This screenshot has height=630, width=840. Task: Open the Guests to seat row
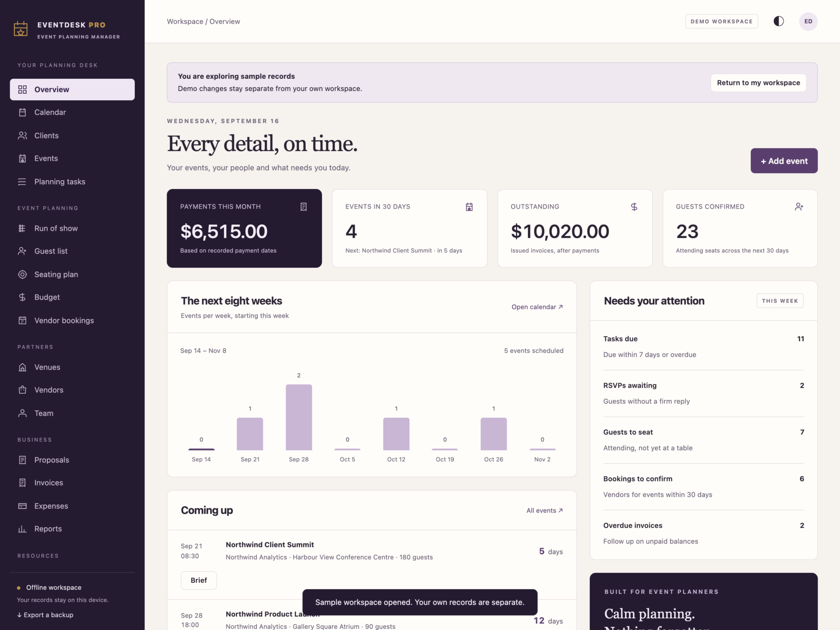[703, 440]
